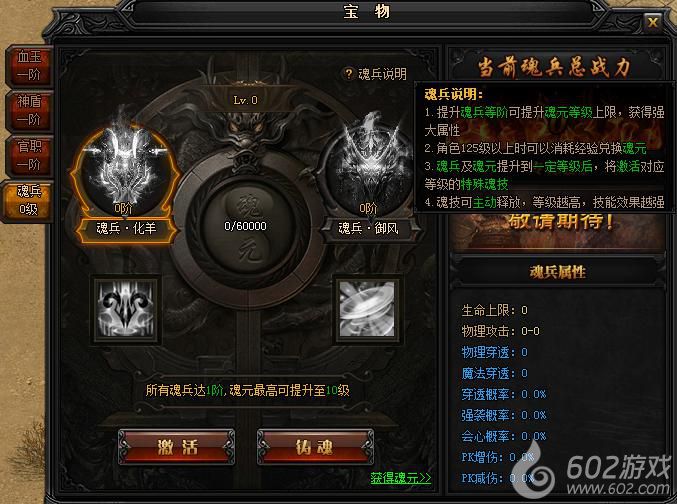Click the 激活 button
This screenshot has height=504, width=677.
177,447
